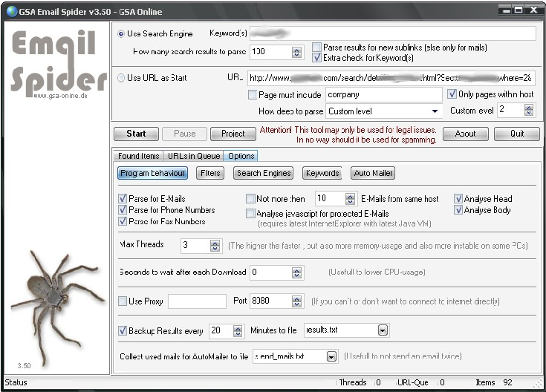546x392 pixels.
Task: Click the URL-Que 0 status entry
Action: click(421, 382)
